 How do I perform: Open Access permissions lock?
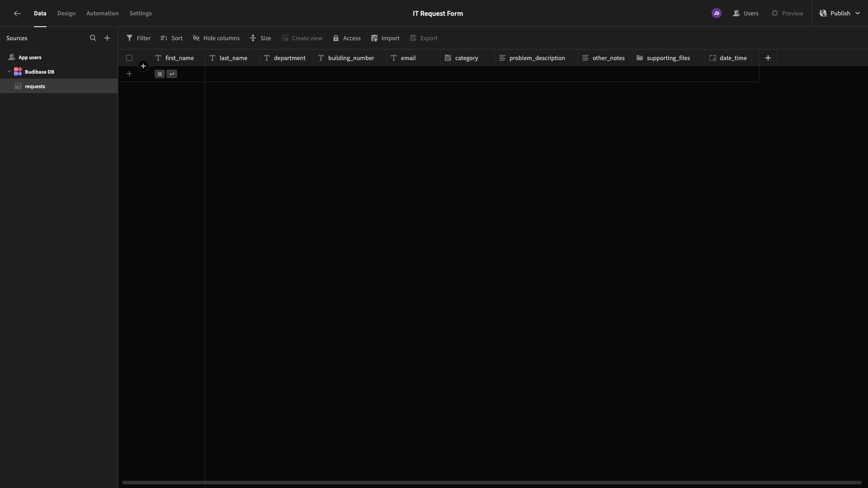(347, 38)
